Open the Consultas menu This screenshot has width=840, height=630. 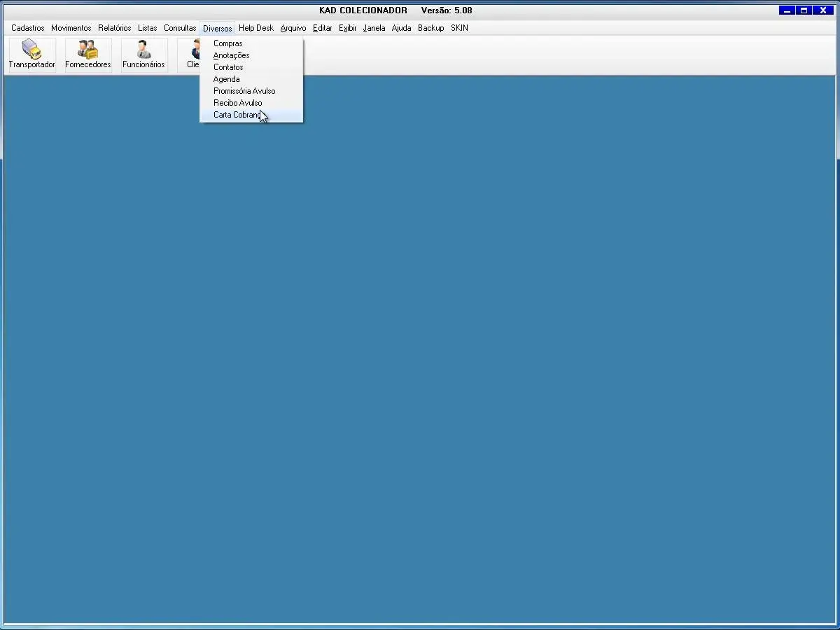[180, 28]
